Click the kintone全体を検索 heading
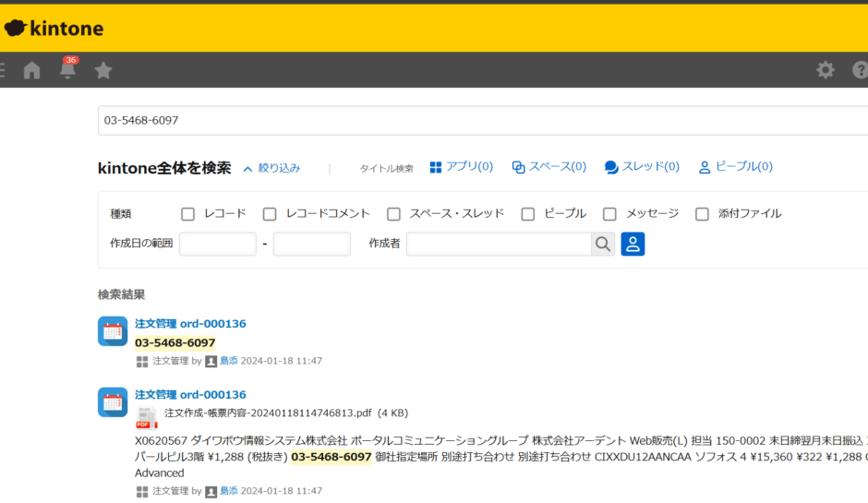868x503 pixels. pos(164,168)
